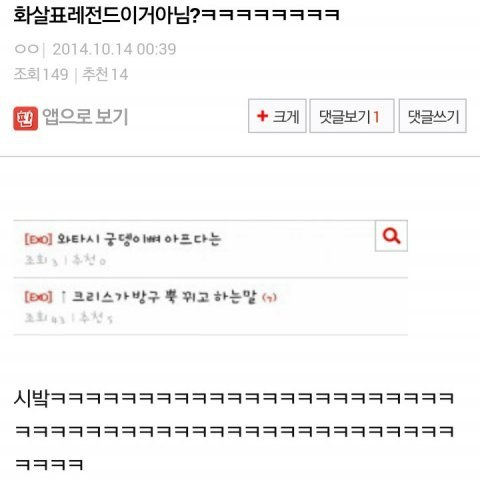
Task: Open the (7) comment count on second post
Action: (269, 297)
